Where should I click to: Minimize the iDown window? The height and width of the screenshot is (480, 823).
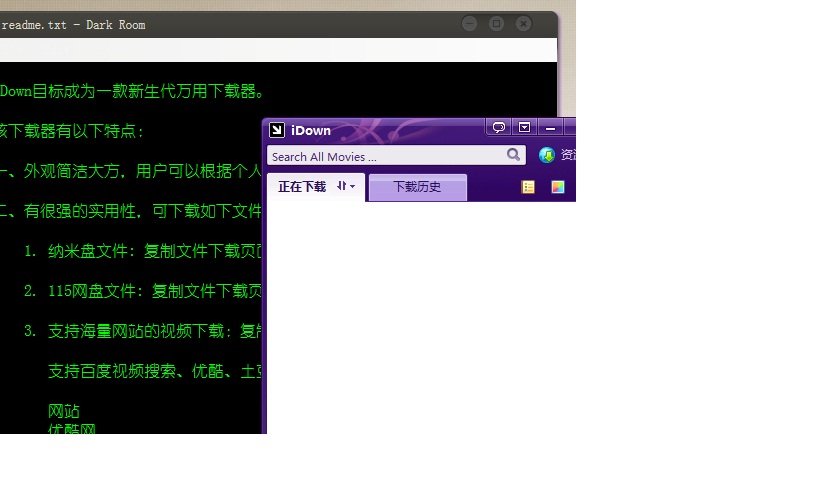(x=550, y=127)
